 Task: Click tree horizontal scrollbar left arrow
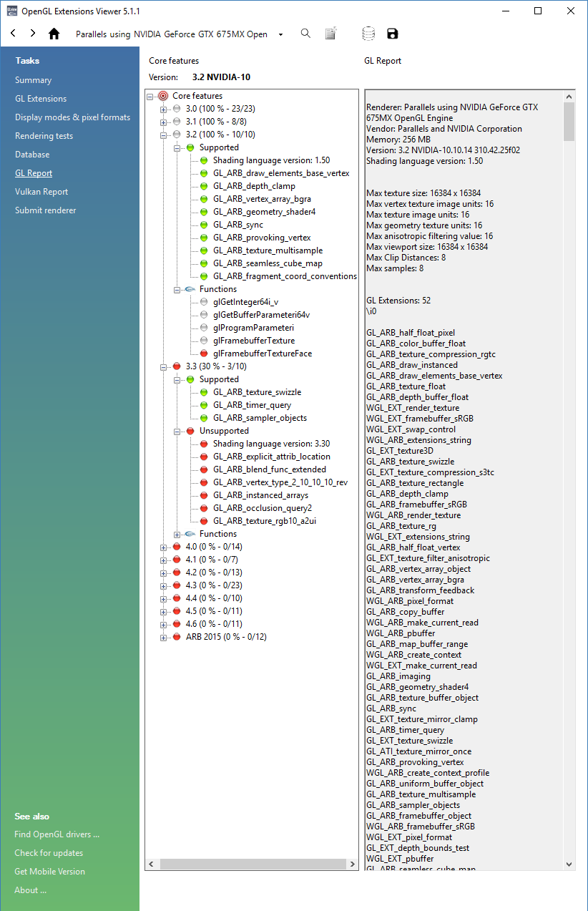coord(151,864)
